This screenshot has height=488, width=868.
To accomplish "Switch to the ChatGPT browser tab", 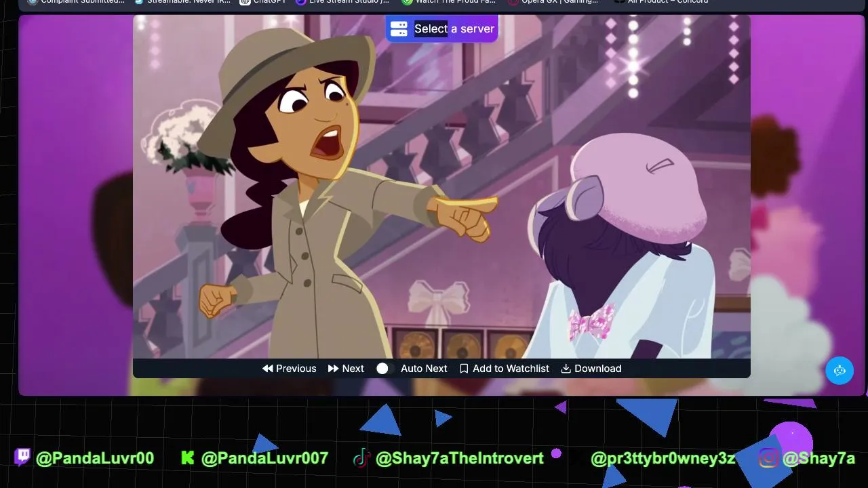I will (263, 2).
